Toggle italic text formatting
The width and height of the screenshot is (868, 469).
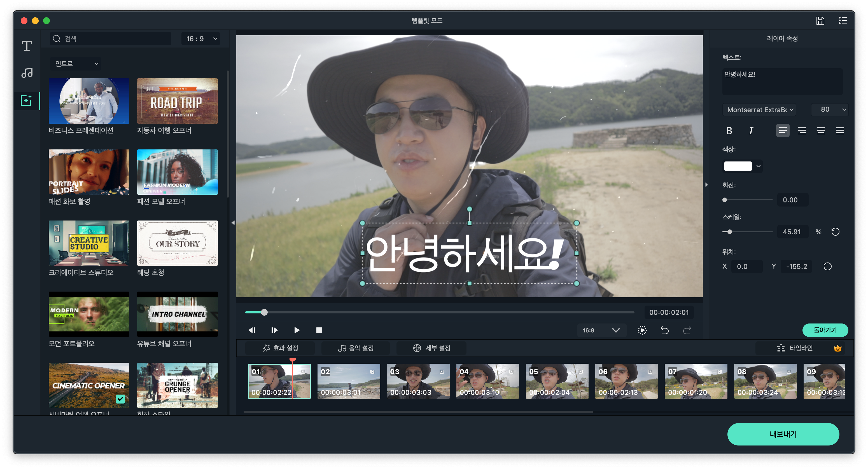pos(751,131)
